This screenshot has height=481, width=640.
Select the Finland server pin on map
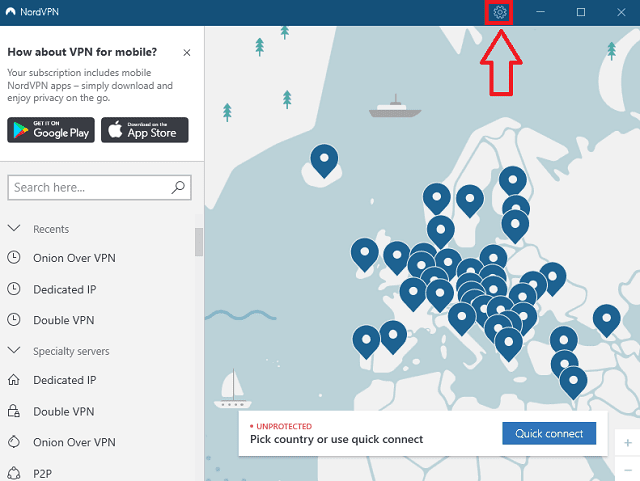tap(513, 181)
